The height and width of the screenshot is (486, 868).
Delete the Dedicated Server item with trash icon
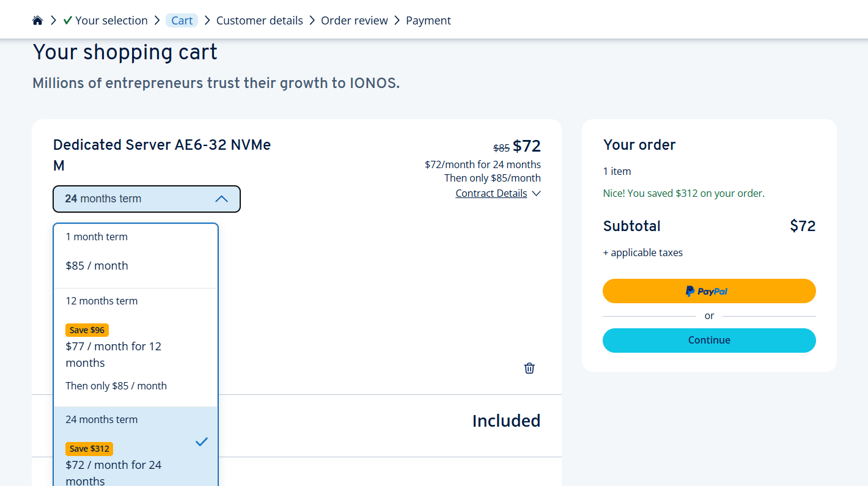point(529,368)
